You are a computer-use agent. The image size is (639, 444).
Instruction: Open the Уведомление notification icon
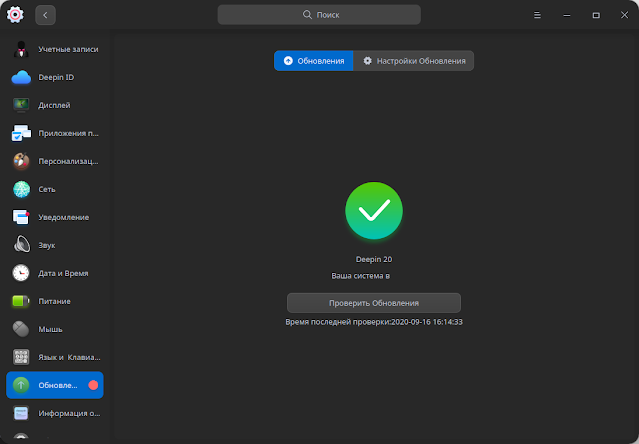[x=21, y=217]
